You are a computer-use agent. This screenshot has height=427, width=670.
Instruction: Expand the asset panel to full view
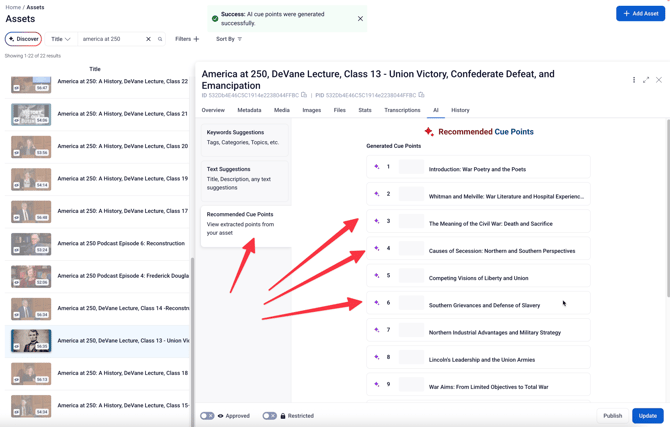(646, 80)
